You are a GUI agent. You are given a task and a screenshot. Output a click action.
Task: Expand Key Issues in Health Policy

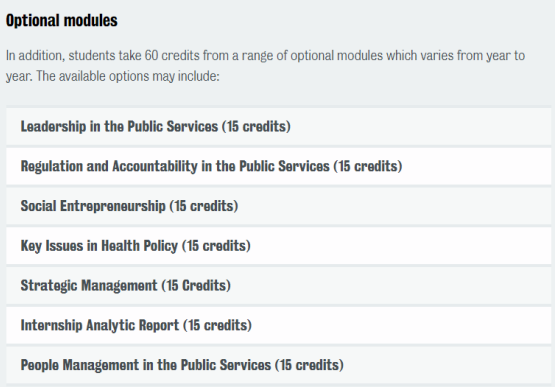(279, 246)
